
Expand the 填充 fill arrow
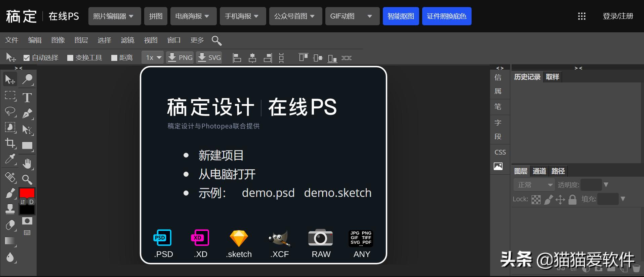click(x=623, y=199)
